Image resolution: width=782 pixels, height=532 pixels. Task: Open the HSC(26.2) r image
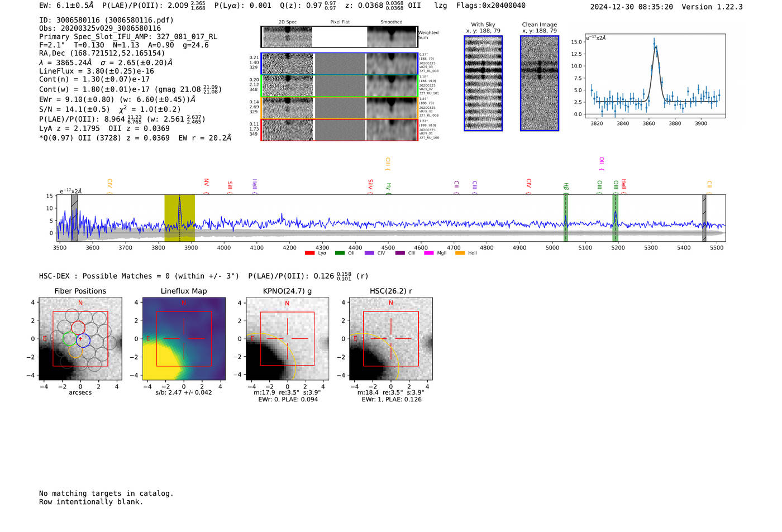point(390,339)
